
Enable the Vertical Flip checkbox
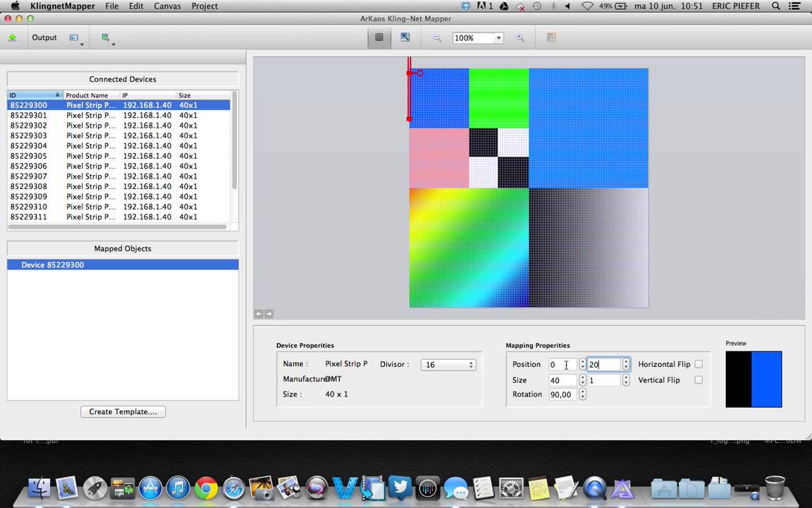pyautogui.click(x=699, y=380)
